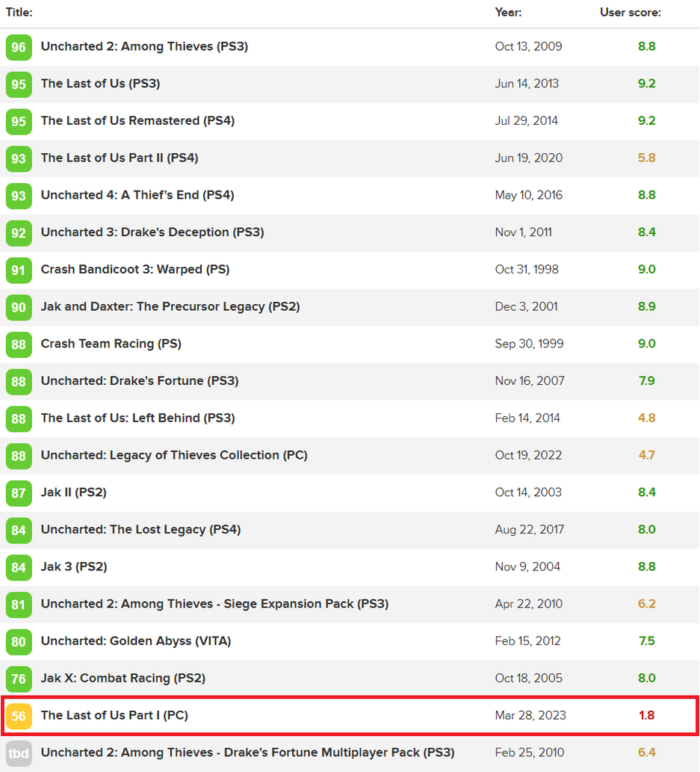
Task: Click the 90 metascore badge
Action: click(19, 307)
